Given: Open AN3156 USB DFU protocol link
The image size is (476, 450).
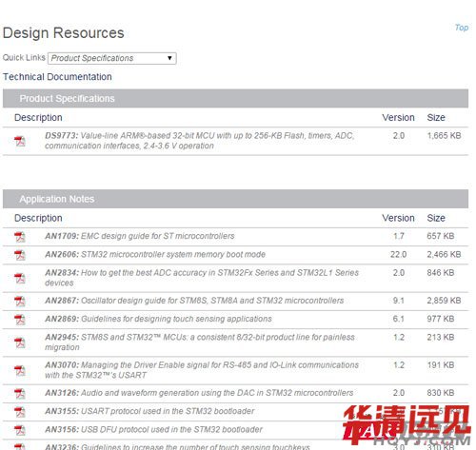Looking at the screenshot, I should [153, 429].
